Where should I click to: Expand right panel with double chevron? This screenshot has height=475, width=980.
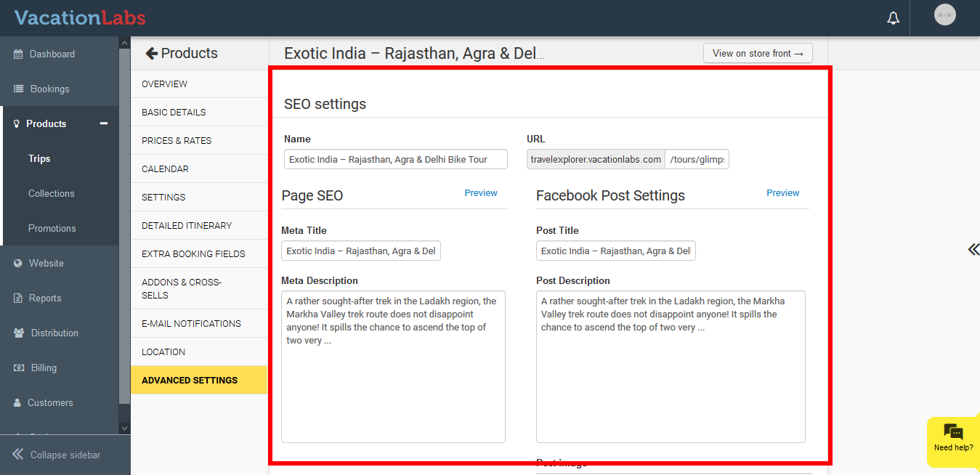(x=973, y=250)
